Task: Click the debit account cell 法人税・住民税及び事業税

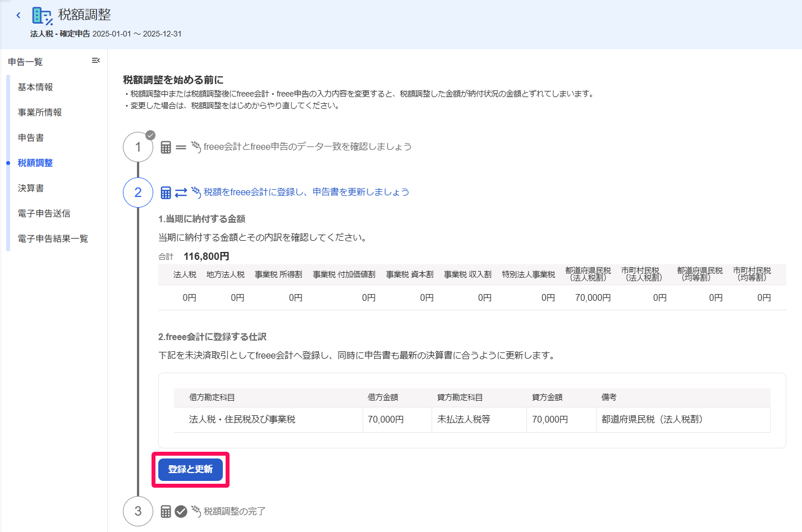Action: click(x=268, y=420)
